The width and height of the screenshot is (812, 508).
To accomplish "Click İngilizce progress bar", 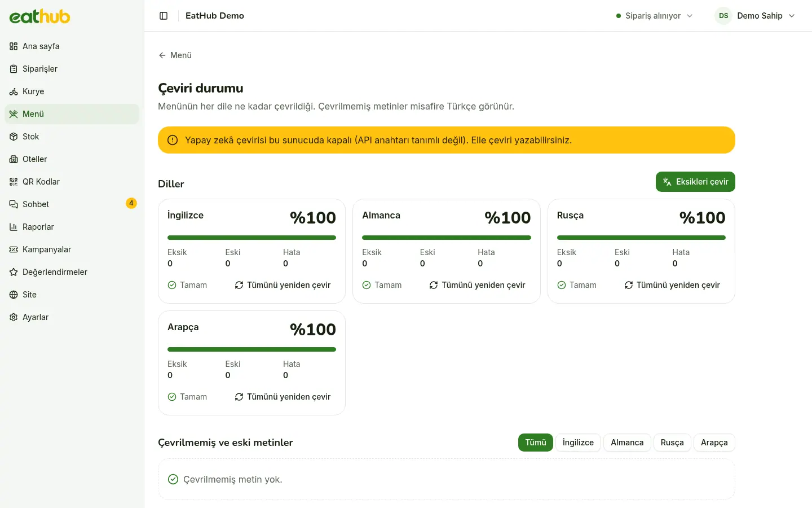I will pyautogui.click(x=251, y=238).
